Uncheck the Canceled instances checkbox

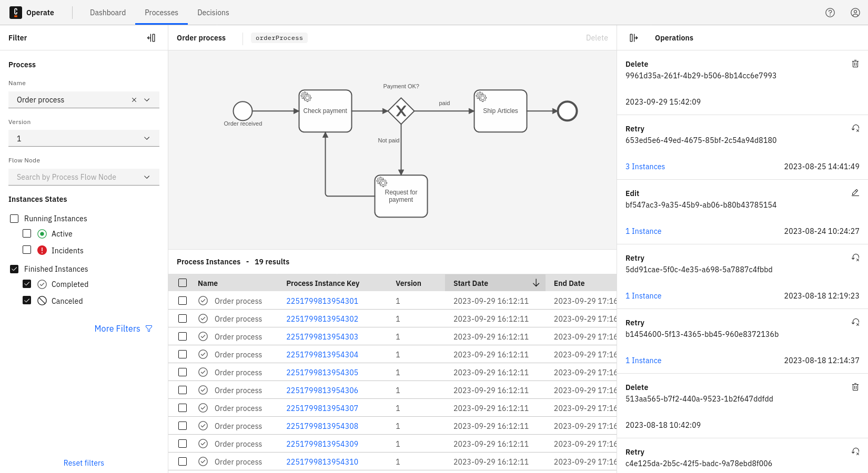pos(27,301)
